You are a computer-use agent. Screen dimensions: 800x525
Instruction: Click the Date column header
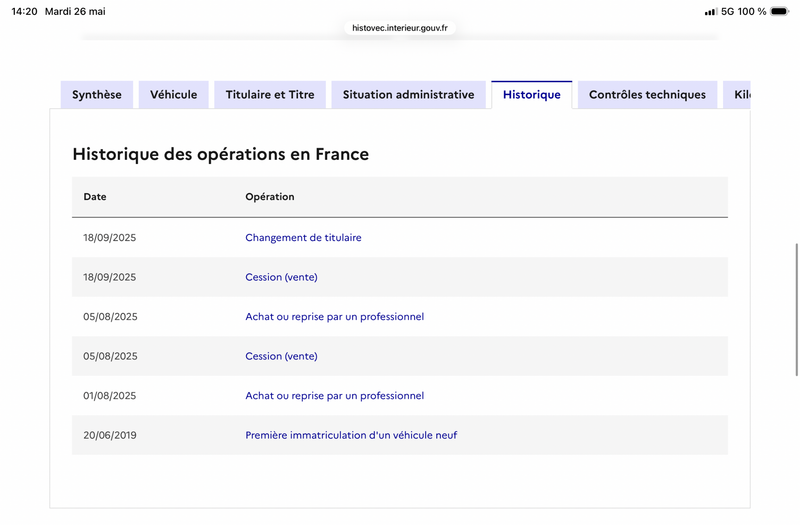[95, 196]
